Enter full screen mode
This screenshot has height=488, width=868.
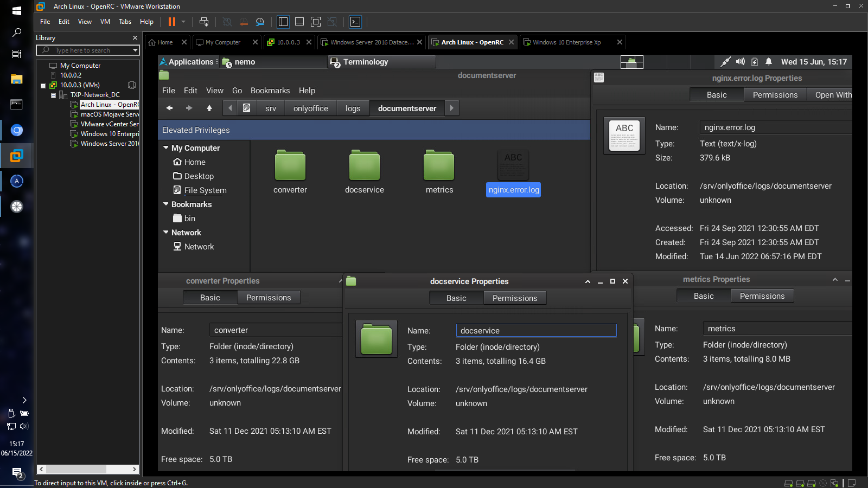click(316, 22)
